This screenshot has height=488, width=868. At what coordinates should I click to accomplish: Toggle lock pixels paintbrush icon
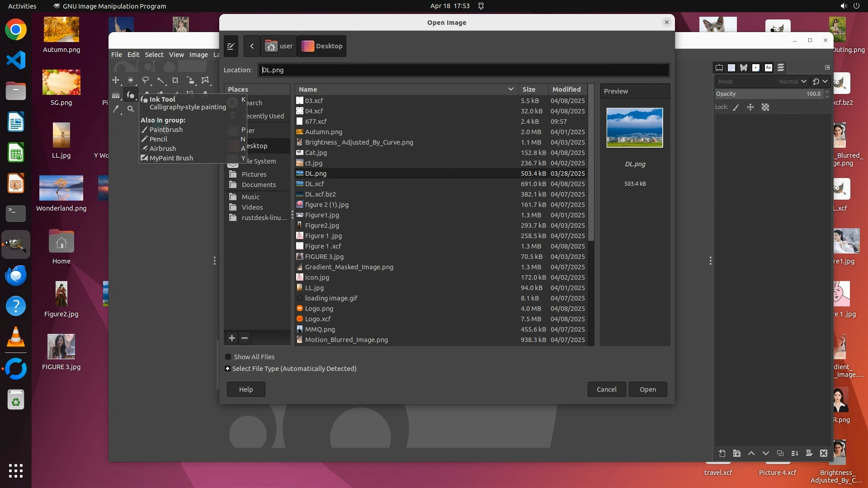[736, 108]
